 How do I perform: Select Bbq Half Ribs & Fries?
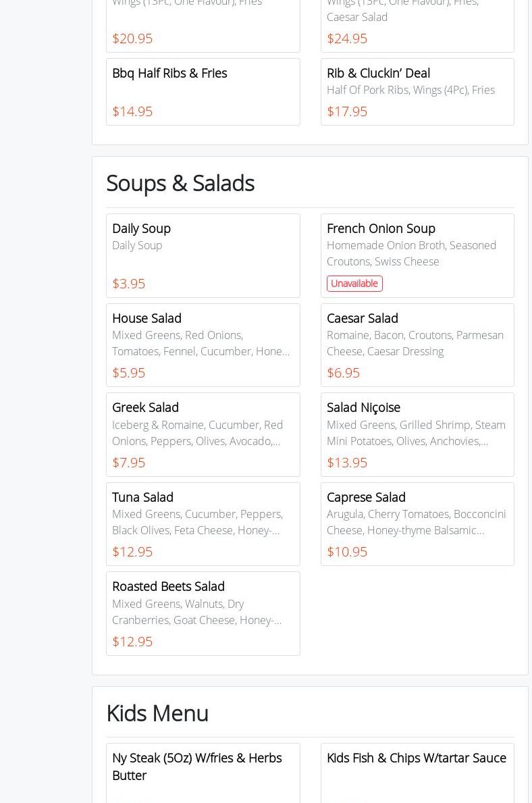pos(203,91)
